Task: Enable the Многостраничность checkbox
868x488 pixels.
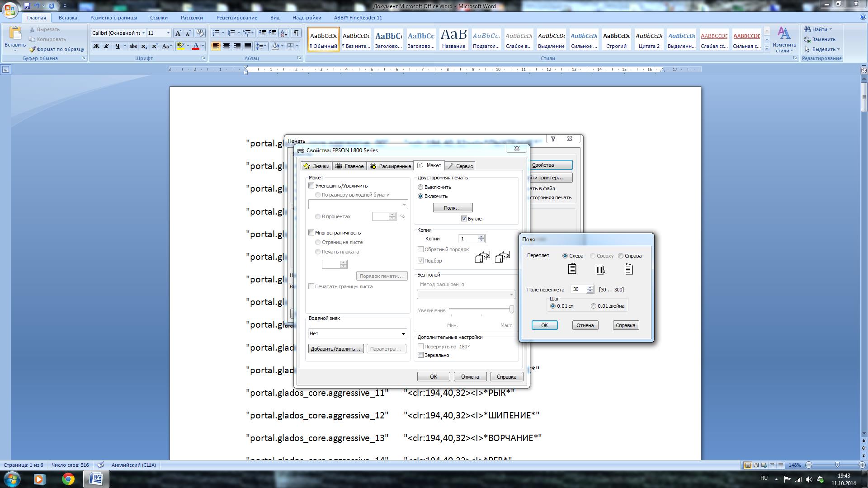Action: 311,233
